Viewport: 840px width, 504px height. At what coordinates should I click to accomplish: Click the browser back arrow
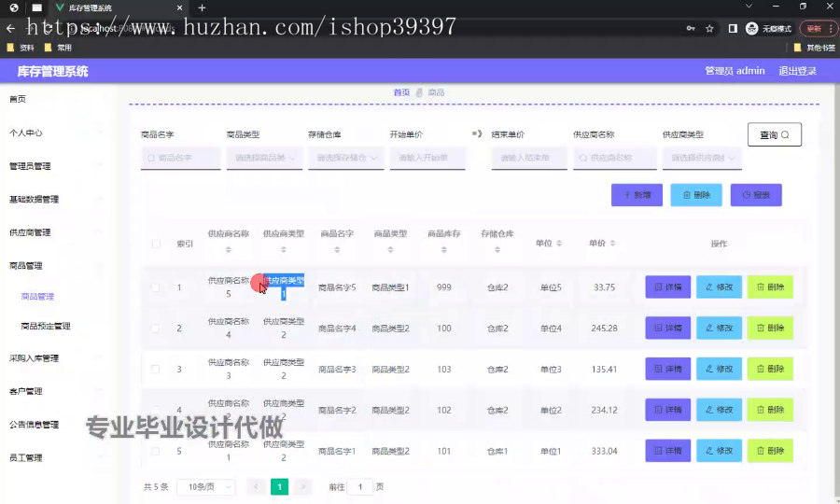[x=10, y=28]
